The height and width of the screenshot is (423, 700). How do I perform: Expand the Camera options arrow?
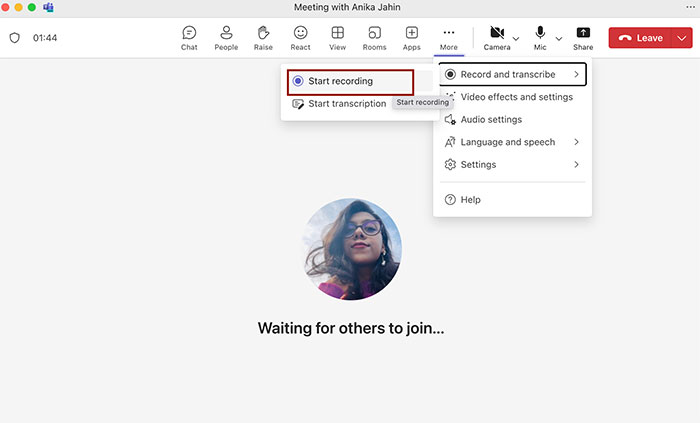(516, 39)
